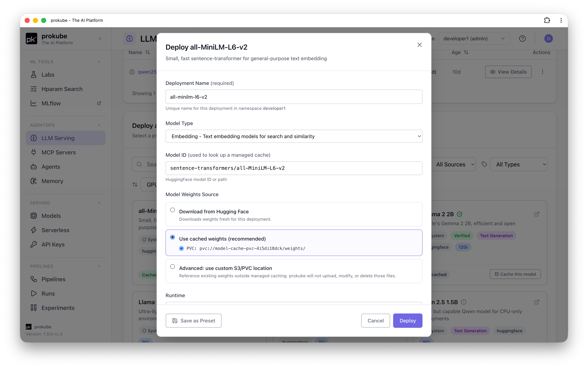This screenshot has width=588, height=369.
Task: Select Download from Hugging Face option
Action: click(x=172, y=210)
